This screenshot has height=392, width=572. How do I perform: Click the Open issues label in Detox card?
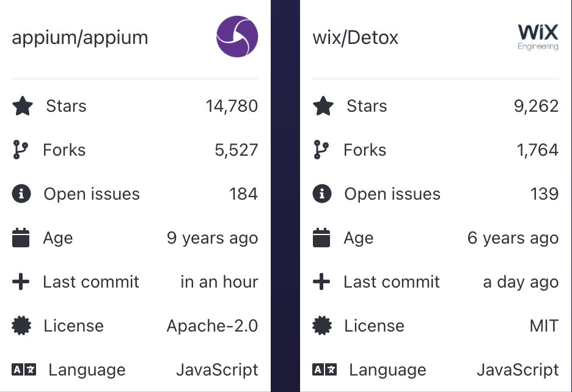(x=392, y=194)
